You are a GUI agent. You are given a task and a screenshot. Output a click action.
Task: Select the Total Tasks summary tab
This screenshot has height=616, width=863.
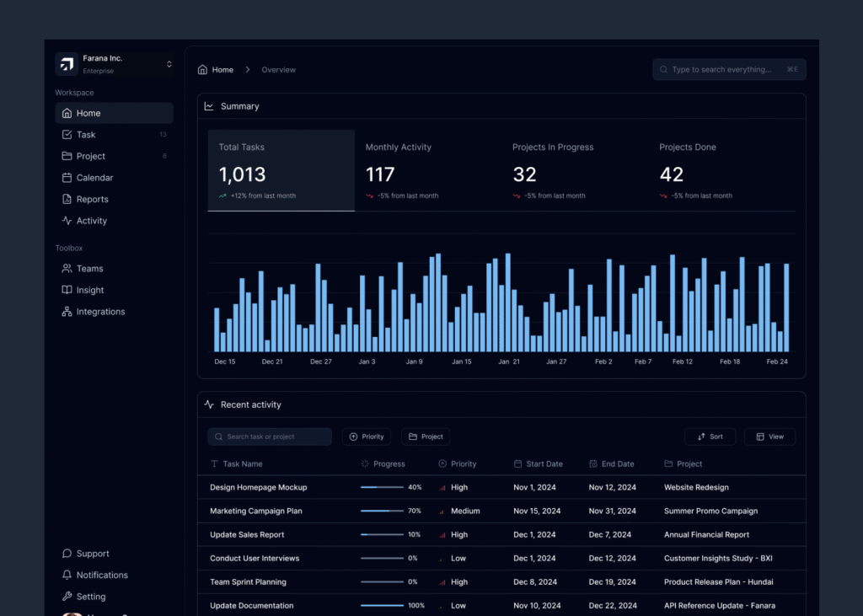pyautogui.click(x=281, y=170)
